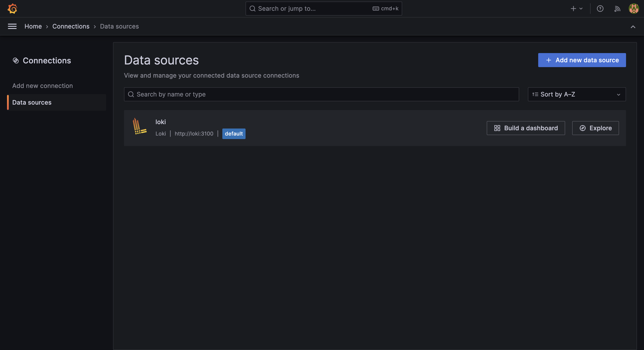The width and height of the screenshot is (644, 350).
Task: Collapse the top breadcrumb bar with chevron
Action: click(633, 27)
